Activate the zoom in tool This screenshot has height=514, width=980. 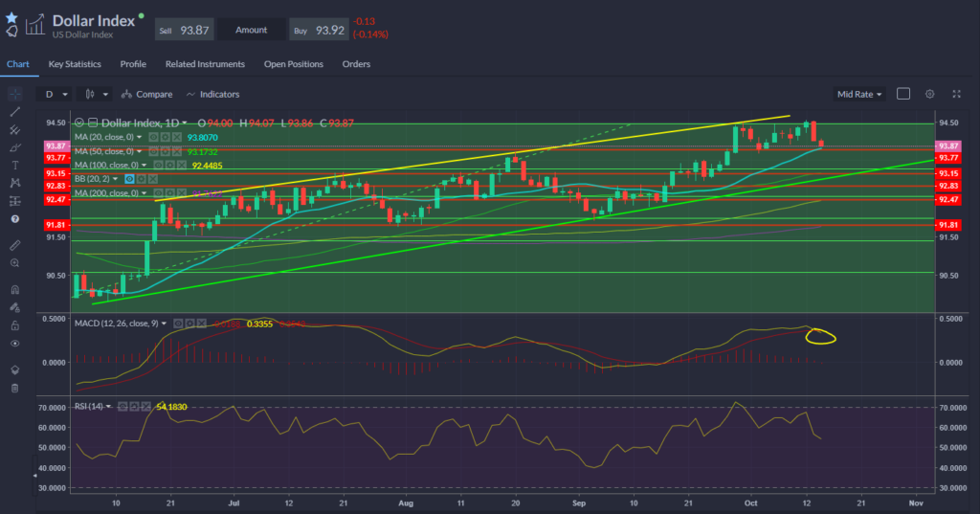pos(15,263)
